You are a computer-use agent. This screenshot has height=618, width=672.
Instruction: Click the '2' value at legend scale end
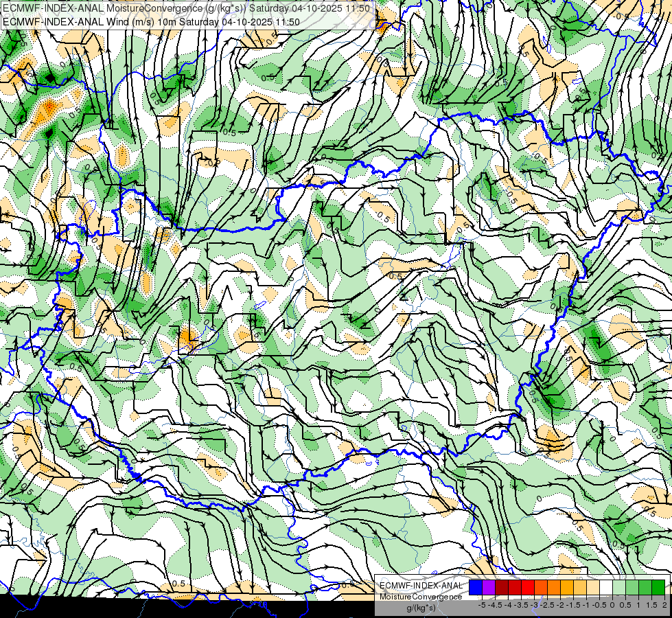[x=664, y=605]
